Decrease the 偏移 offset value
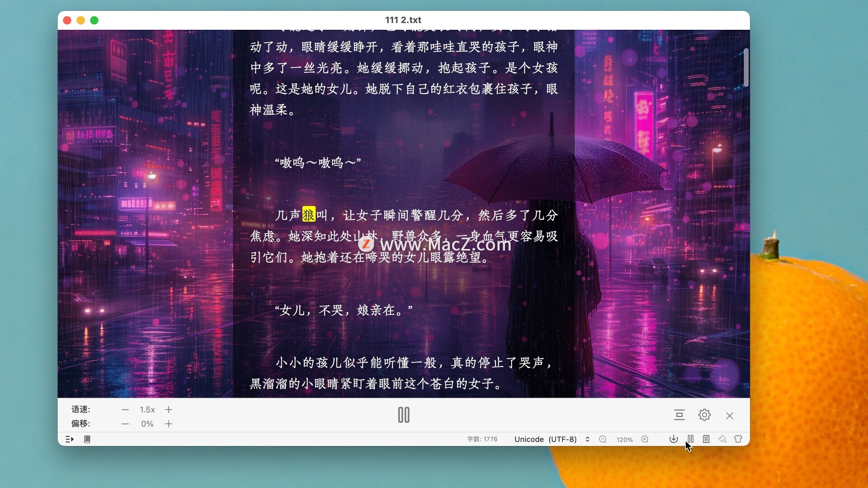The width and height of the screenshot is (868, 488). (x=125, y=424)
